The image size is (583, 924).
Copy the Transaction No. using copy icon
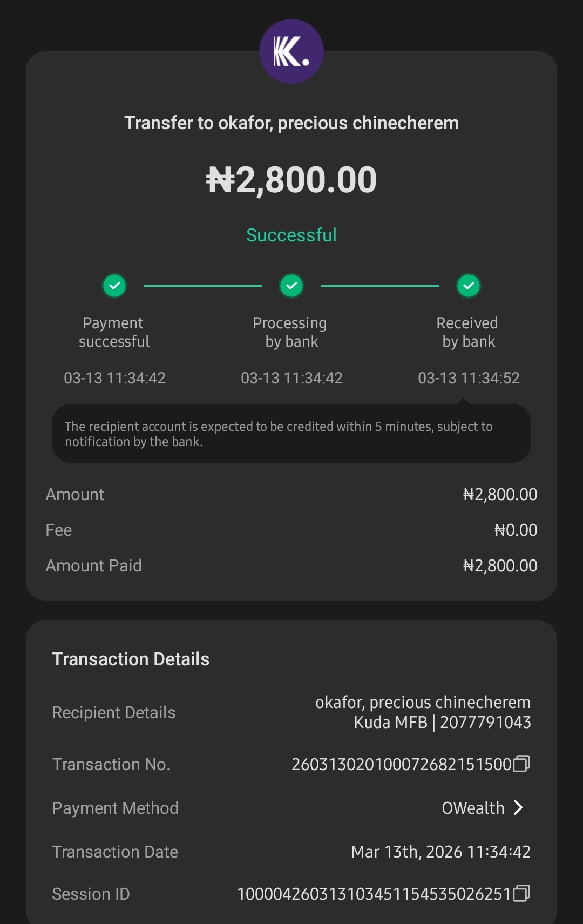pyautogui.click(x=521, y=764)
